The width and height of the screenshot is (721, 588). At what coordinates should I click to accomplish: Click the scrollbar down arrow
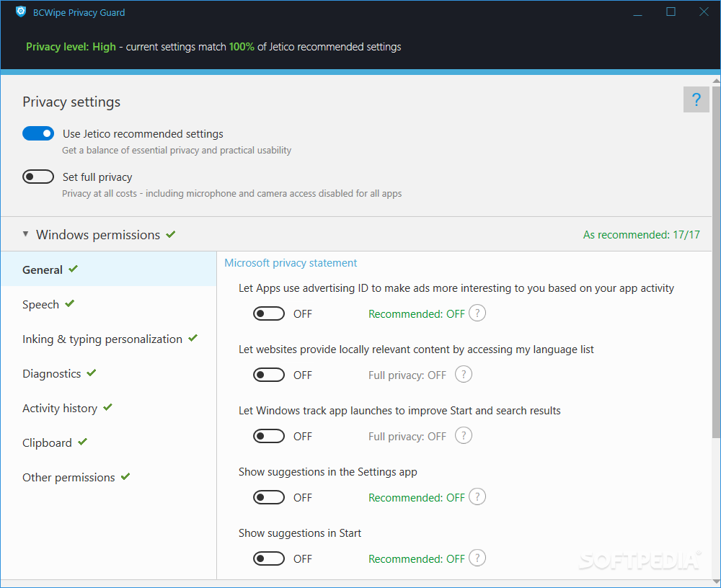[716, 582]
